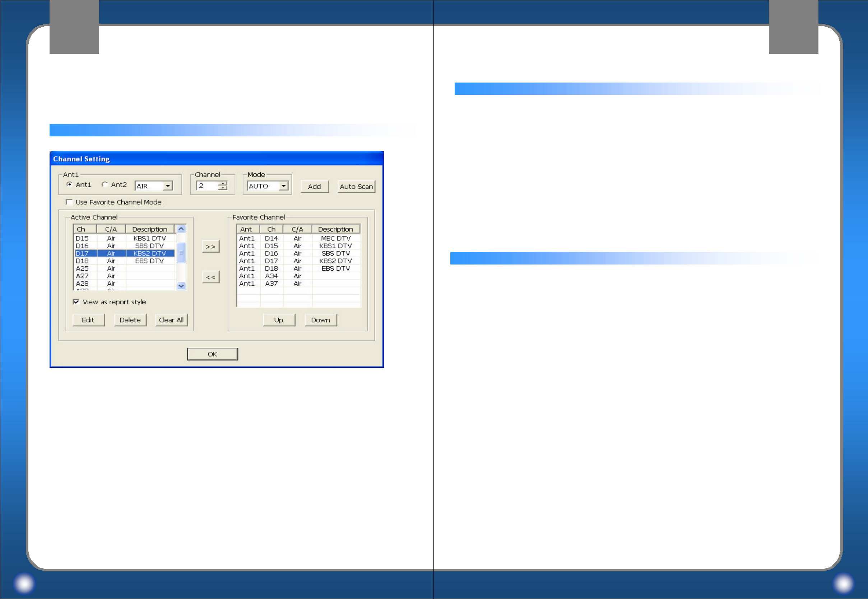Click the >> add-to-favorites arrow button

[210, 247]
